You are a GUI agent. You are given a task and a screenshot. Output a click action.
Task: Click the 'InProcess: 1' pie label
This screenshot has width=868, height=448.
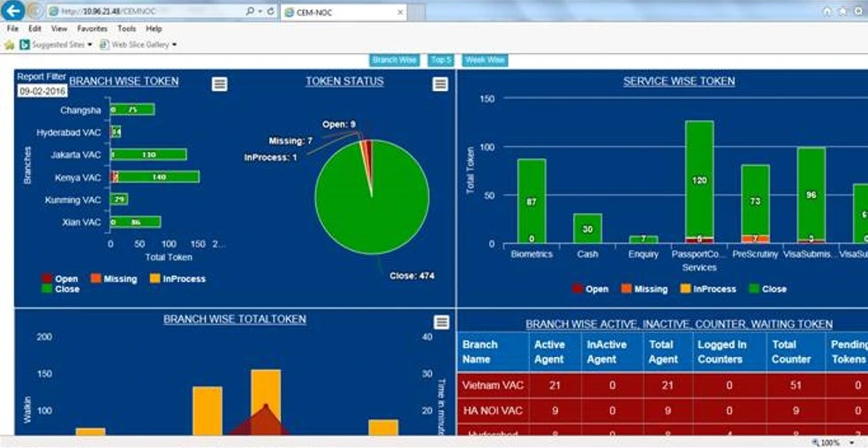pos(271,157)
